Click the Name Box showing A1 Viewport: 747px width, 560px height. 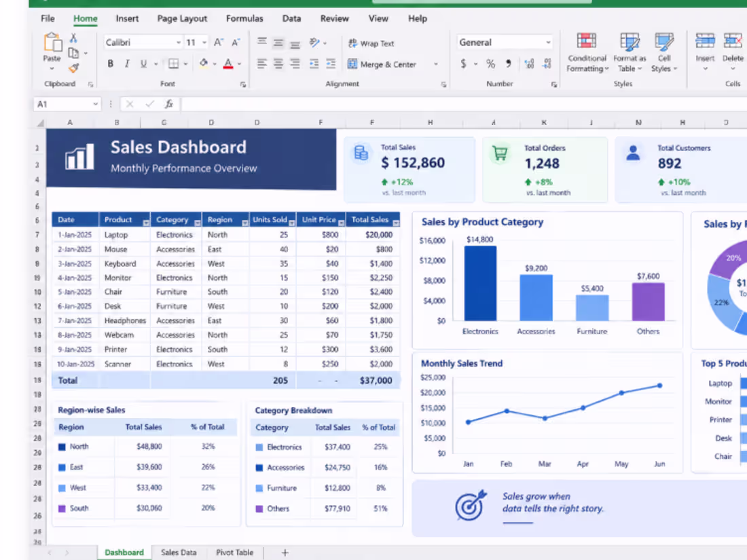[x=67, y=105]
